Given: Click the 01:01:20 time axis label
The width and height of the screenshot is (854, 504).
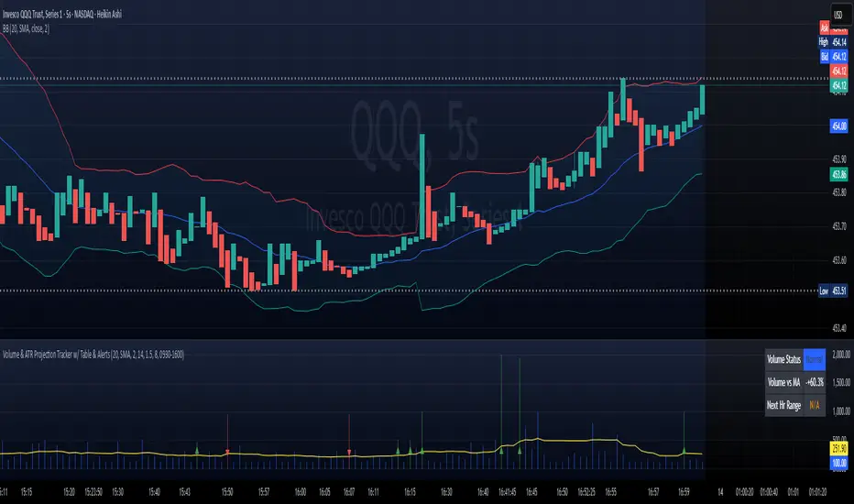Looking at the screenshot, I should (817, 492).
